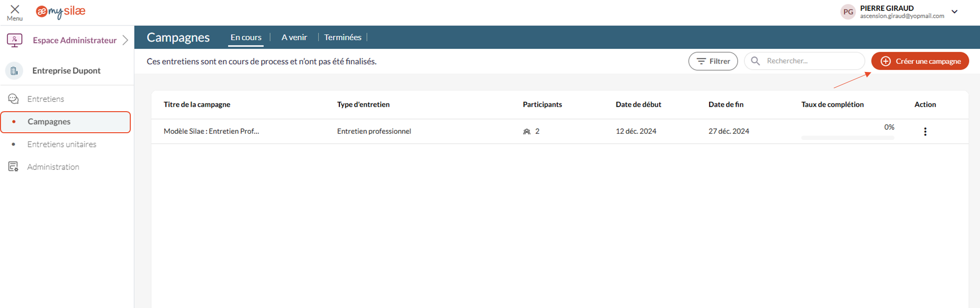Viewport: 980px width, 308px height.
Task: Click Créer une campagne button
Action: pyautogui.click(x=919, y=61)
